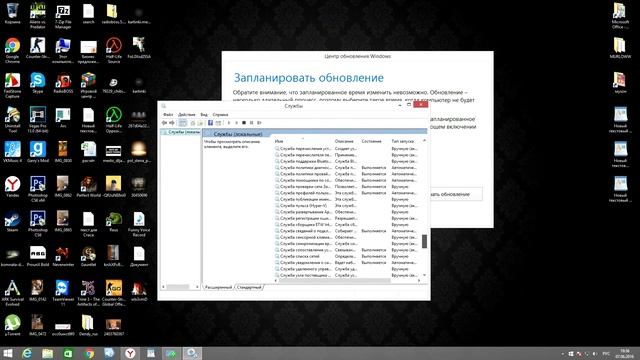Select the Garry's Mod desktop icon
The image size is (640, 360).
pyautogui.click(x=38, y=152)
